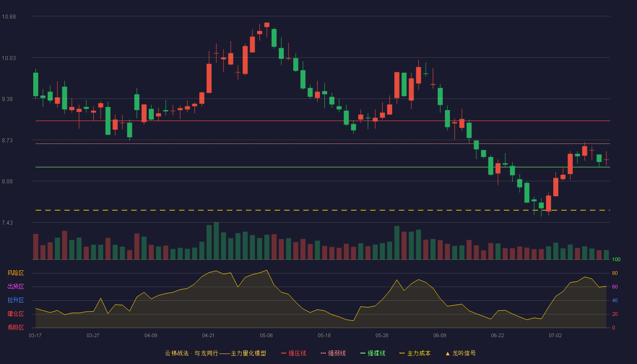Image resolution: width=637 pixels, height=364 pixels.
Task: Click the 100 indicator scale value
Action: (616, 259)
